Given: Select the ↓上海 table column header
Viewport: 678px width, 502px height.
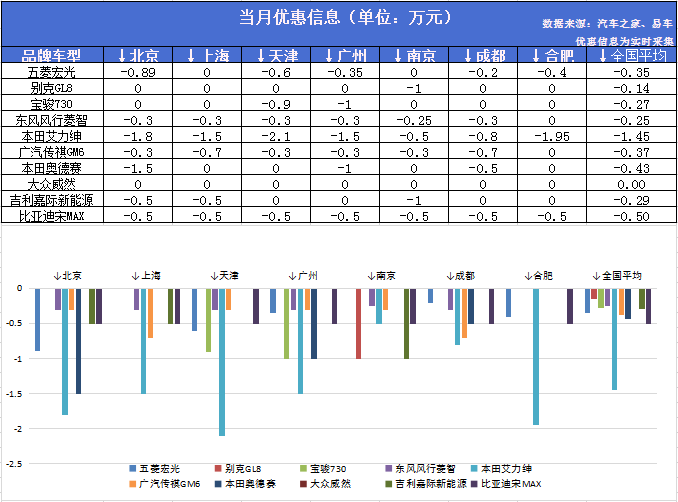Looking at the screenshot, I should (207, 55).
